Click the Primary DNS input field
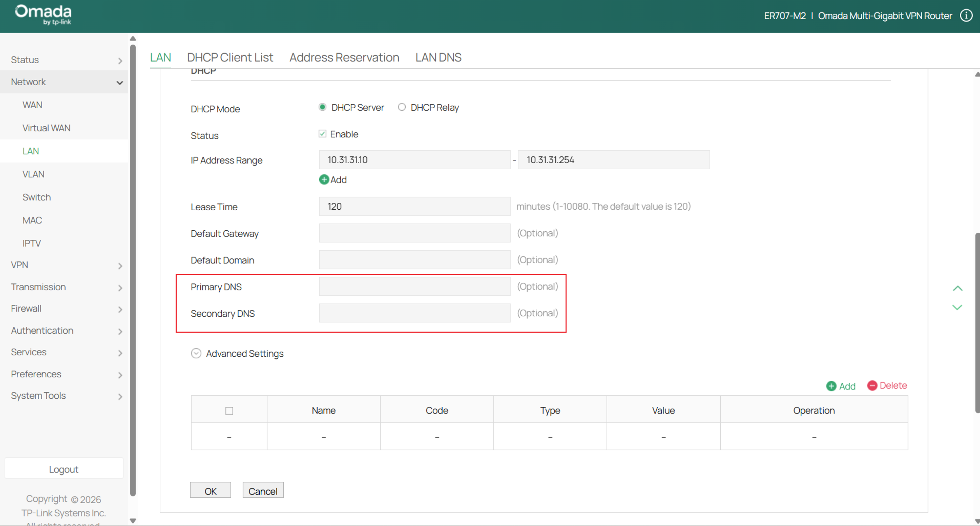The width and height of the screenshot is (980, 526). pos(415,286)
